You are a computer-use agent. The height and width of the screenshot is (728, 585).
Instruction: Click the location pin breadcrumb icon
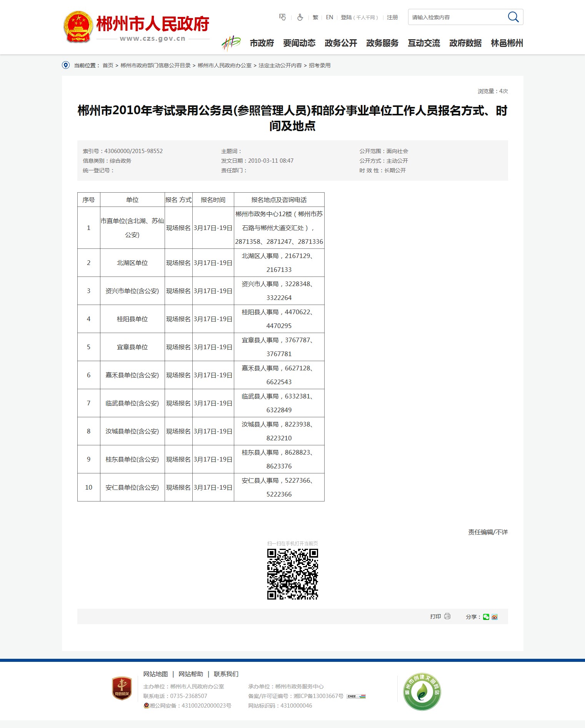(66, 65)
